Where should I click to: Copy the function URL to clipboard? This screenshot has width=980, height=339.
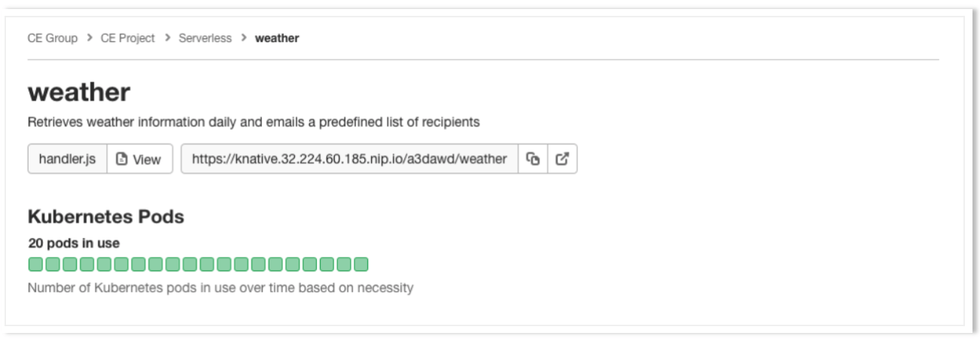pos(533,159)
